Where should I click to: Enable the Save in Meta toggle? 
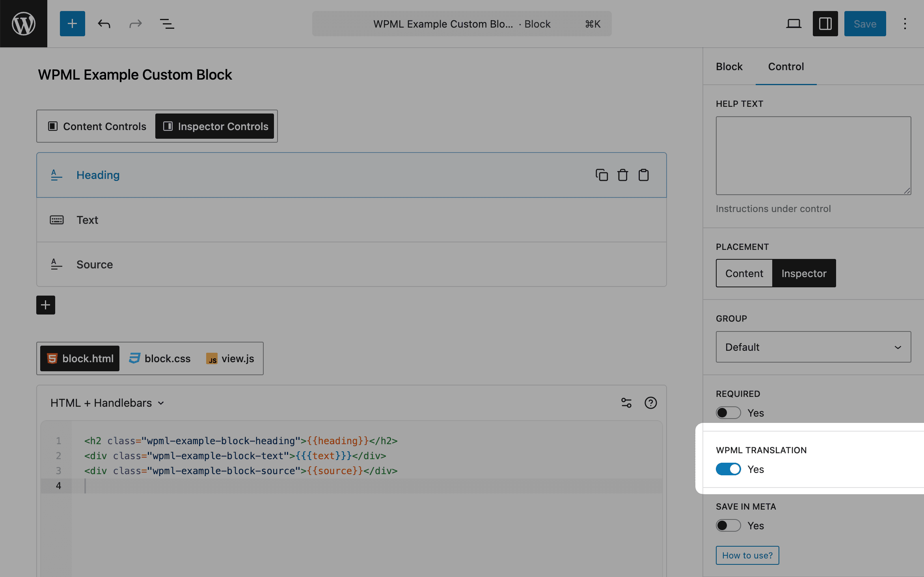[x=728, y=525]
